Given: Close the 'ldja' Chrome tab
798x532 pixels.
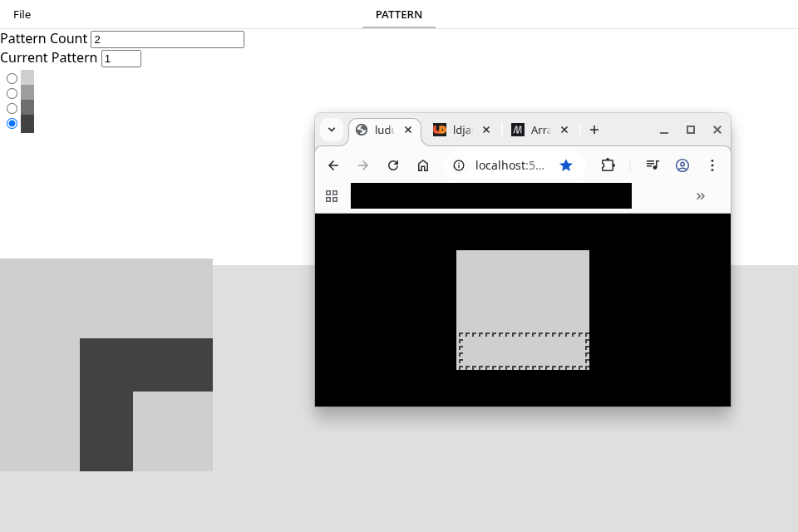Looking at the screenshot, I should tap(486, 130).
